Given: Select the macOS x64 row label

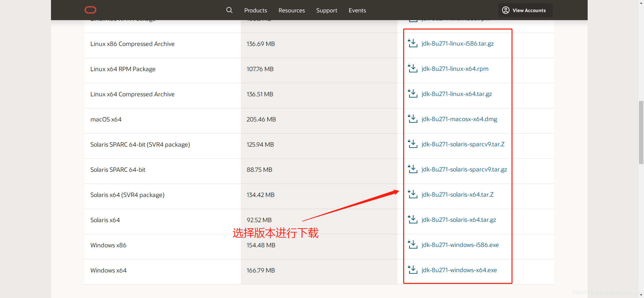Looking at the screenshot, I should click(x=106, y=119).
